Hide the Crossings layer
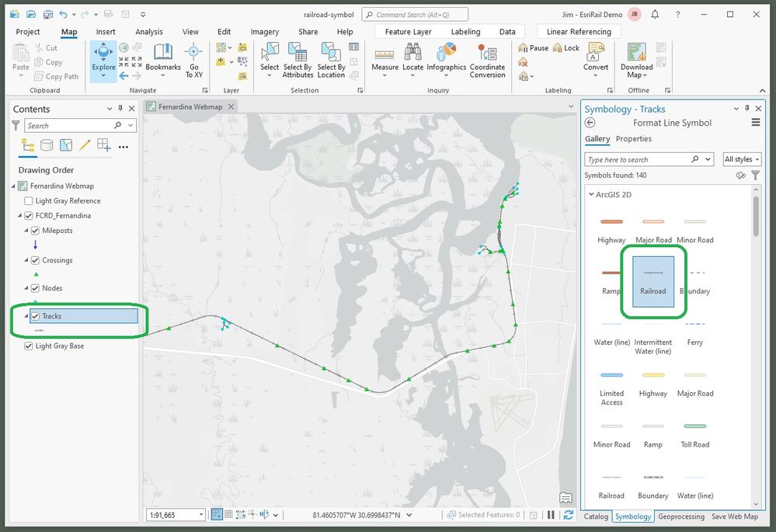The width and height of the screenshot is (776, 532). coord(35,260)
